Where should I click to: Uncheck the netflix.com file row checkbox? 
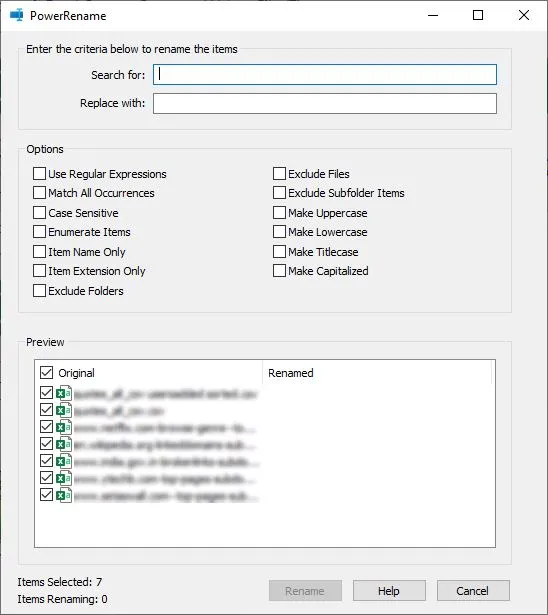(x=46, y=427)
